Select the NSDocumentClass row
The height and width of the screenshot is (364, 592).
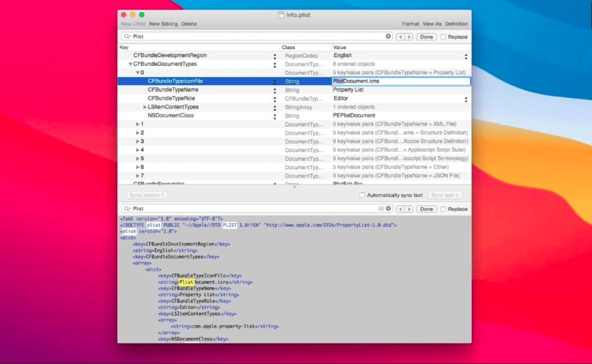click(295, 116)
